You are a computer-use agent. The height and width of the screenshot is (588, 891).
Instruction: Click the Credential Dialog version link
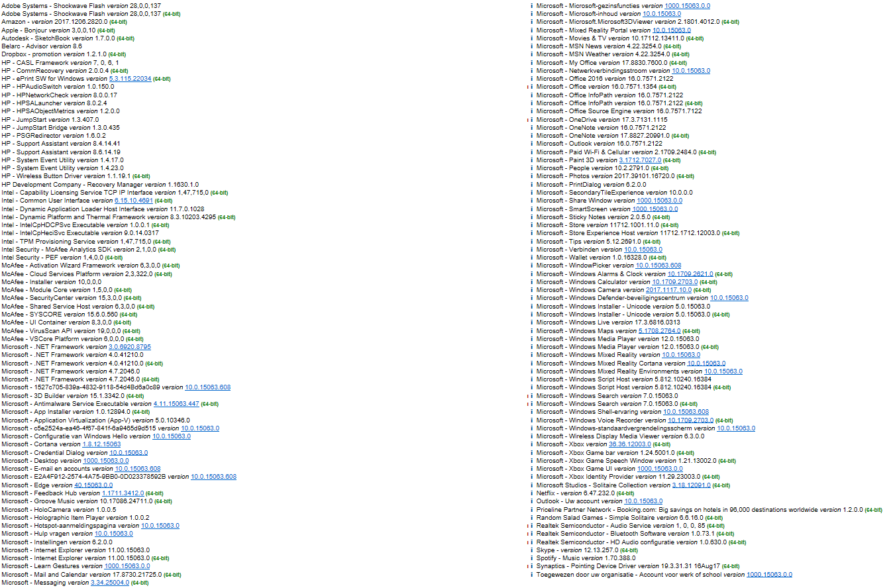(129, 453)
